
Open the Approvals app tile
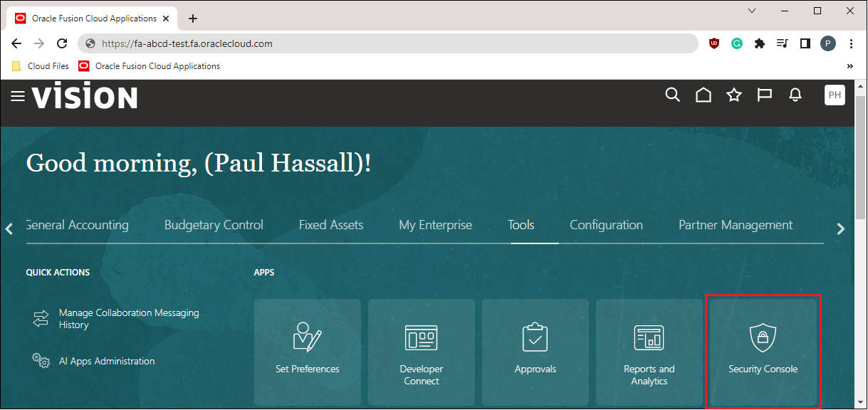(x=535, y=352)
